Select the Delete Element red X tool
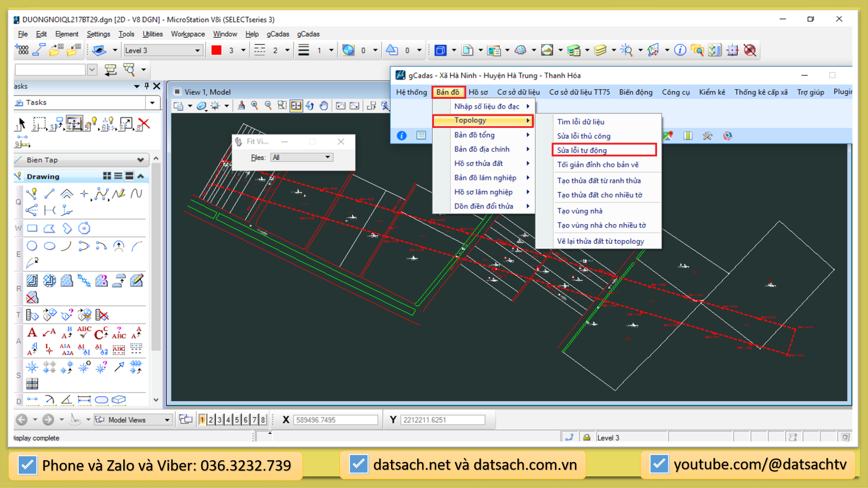868x488 pixels. pos(144,124)
